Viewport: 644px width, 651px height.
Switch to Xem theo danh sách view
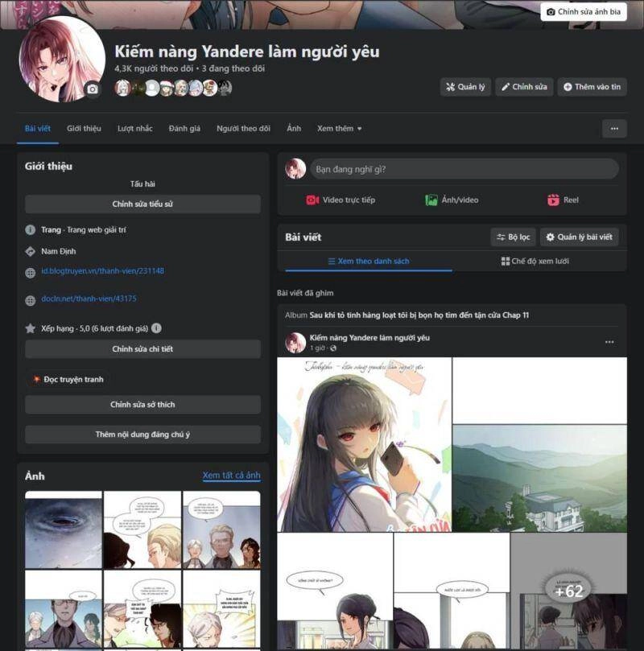[368, 262]
